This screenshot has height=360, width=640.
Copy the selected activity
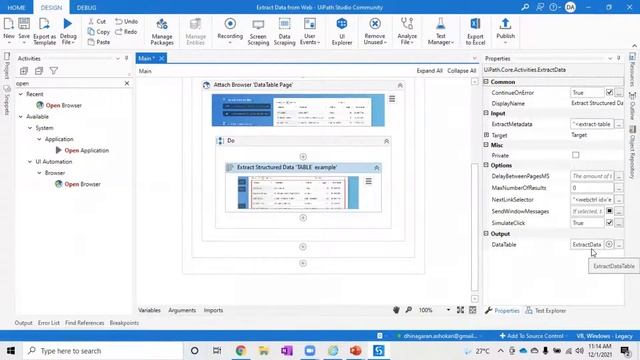[98, 31]
